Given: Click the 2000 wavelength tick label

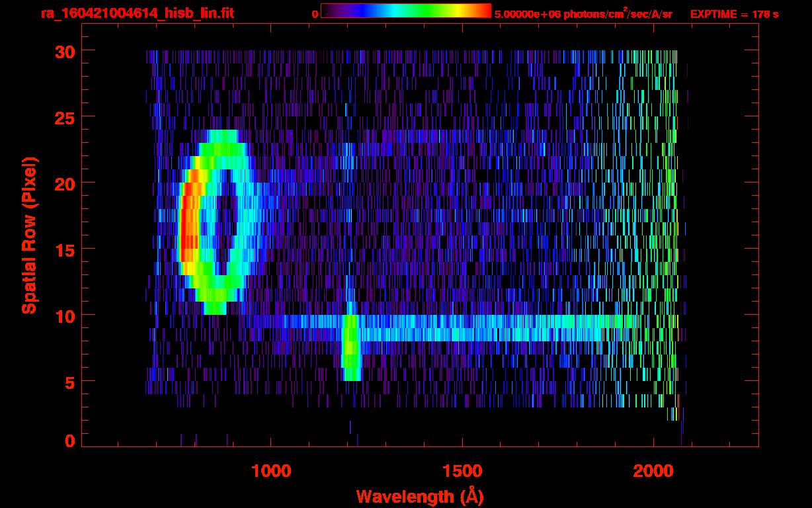Looking at the screenshot, I should pyautogui.click(x=653, y=471).
